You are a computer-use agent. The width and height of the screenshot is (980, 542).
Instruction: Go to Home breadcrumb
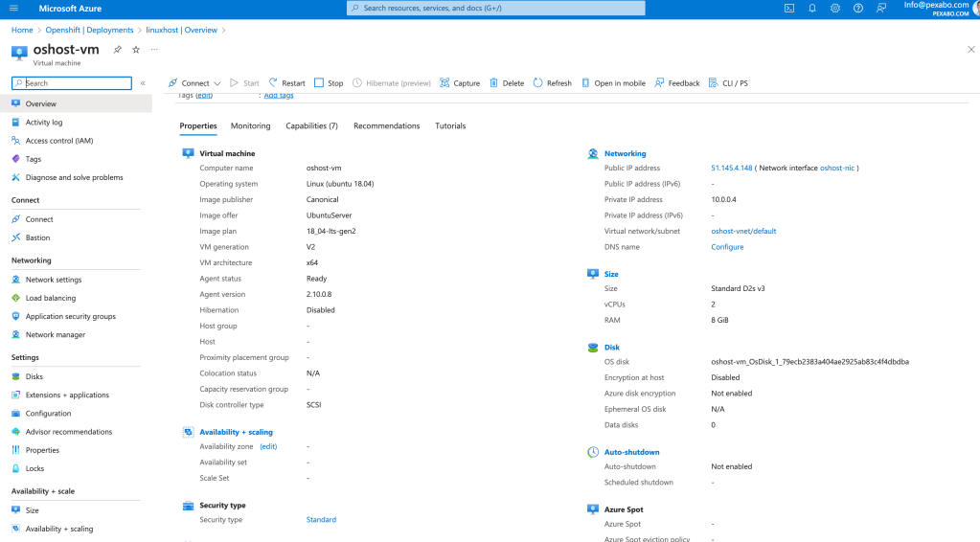(22, 30)
